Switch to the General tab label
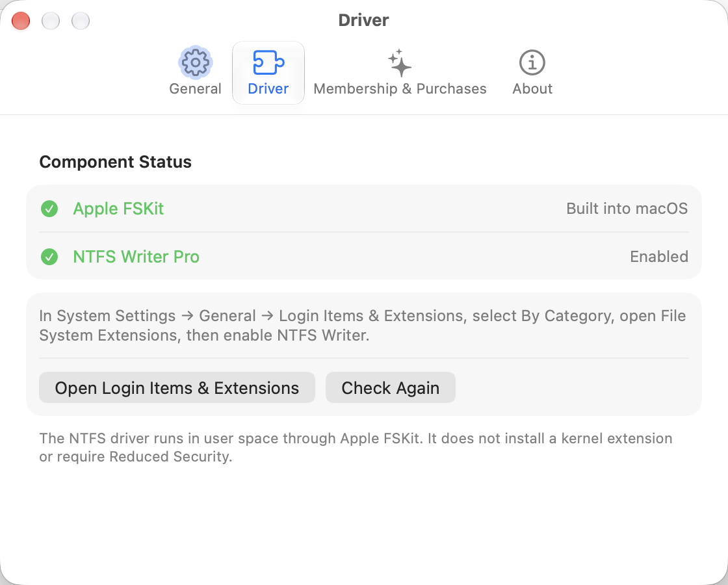This screenshot has height=585, width=728. [x=195, y=88]
